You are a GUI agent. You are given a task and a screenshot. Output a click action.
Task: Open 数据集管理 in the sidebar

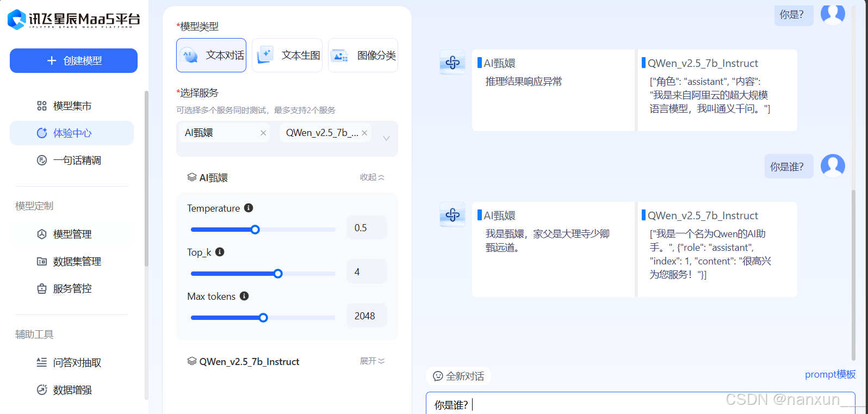pos(72,261)
